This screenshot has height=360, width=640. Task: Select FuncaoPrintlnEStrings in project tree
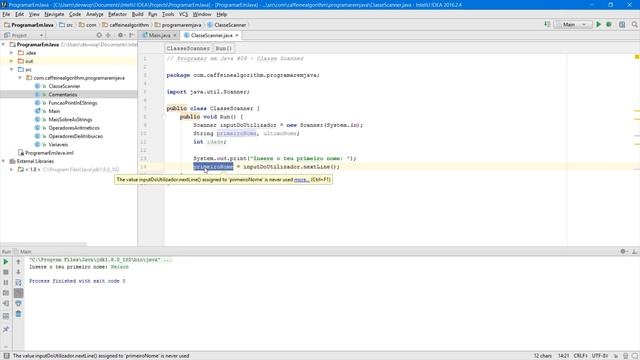73,103
